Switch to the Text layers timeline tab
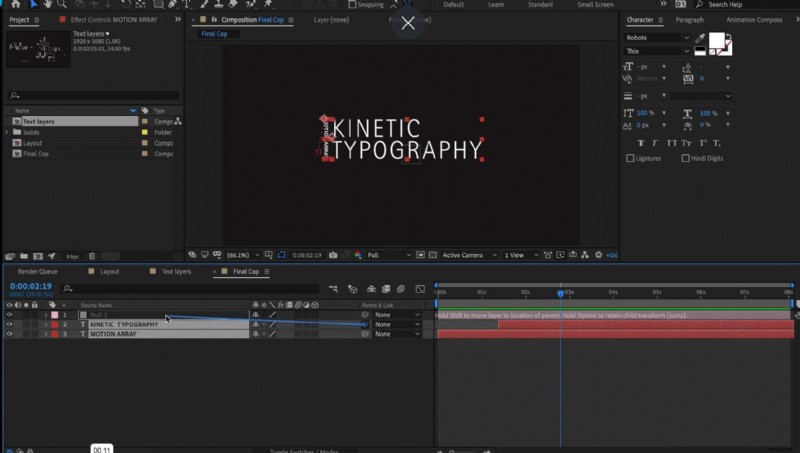This screenshot has height=453, width=800. click(x=177, y=271)
